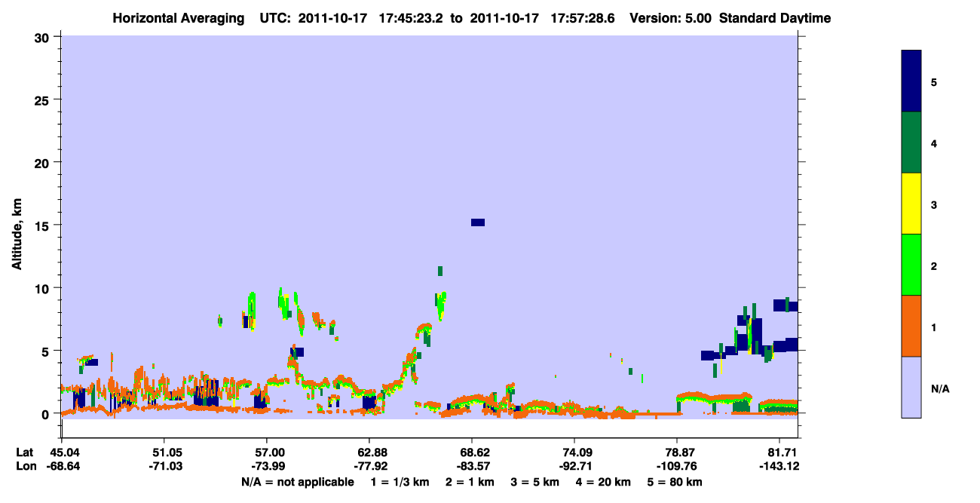Click longitude value -143.12
The height and width of the screenshot is (503, 980).
pos(779,466)
